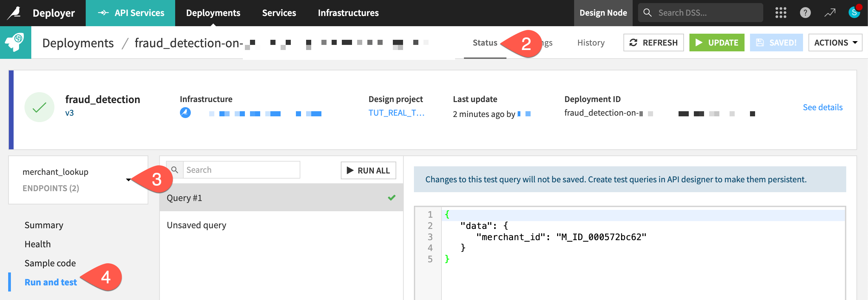This screenshot has height=300, width=868.
Task: Open the Services tab
Action: (x=279, y=13)
